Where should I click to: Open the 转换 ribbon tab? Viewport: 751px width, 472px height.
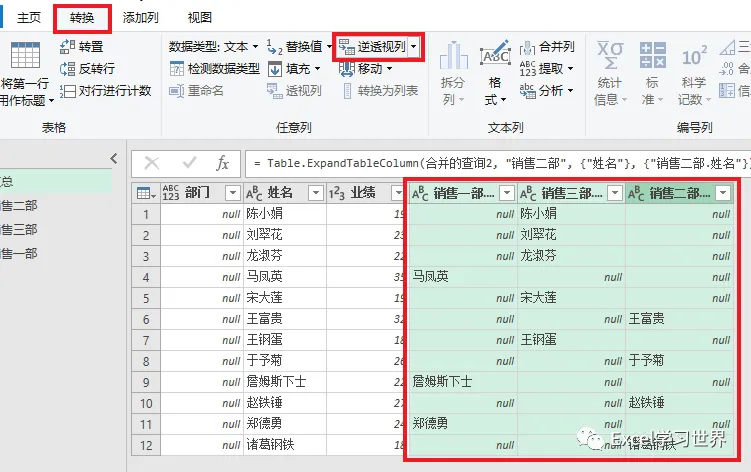[x=82, y=18]
